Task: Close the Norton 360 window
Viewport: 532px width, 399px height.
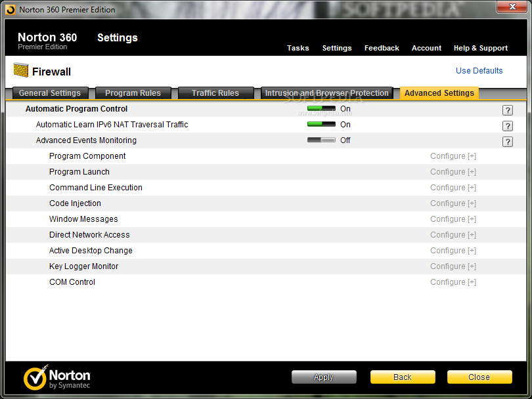Action: (x=512, y=7)
